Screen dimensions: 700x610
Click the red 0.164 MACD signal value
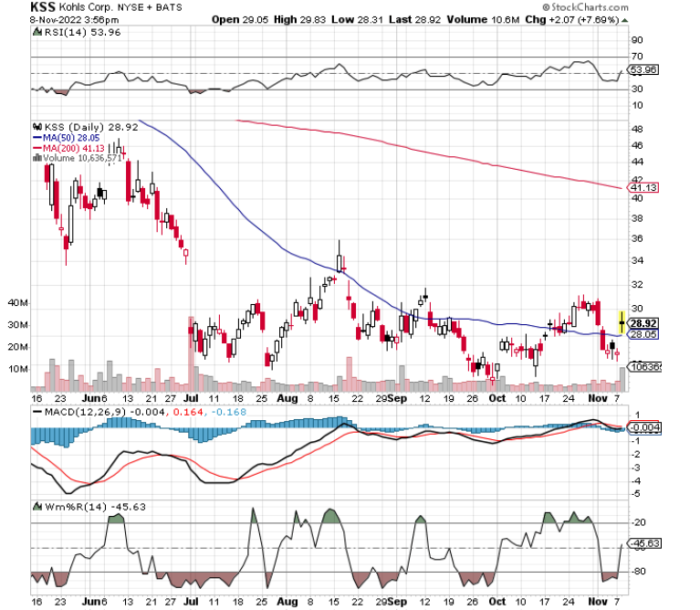pyautogui.click(x=187, y=412)
